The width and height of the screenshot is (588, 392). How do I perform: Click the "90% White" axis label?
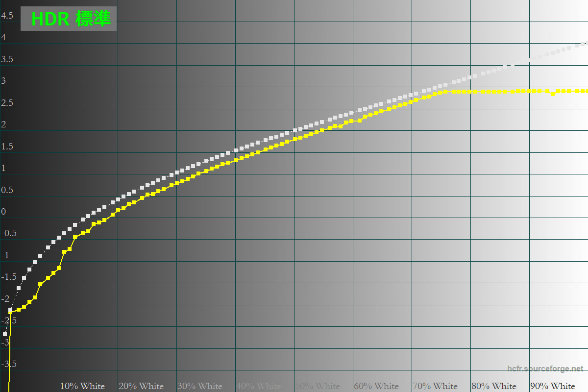(553, 386)
